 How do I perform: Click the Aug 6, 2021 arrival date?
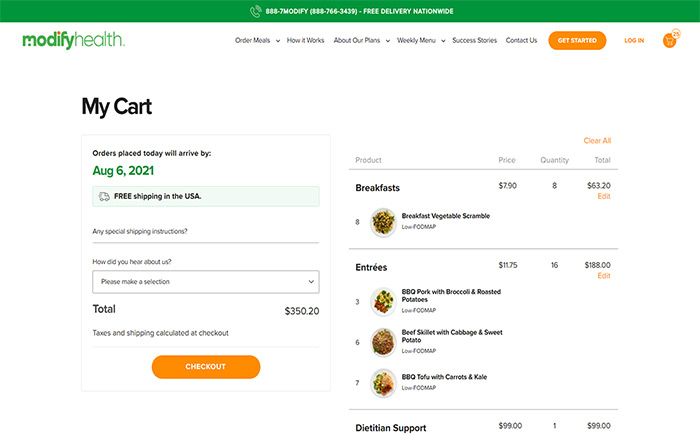[x=123, y=171]
